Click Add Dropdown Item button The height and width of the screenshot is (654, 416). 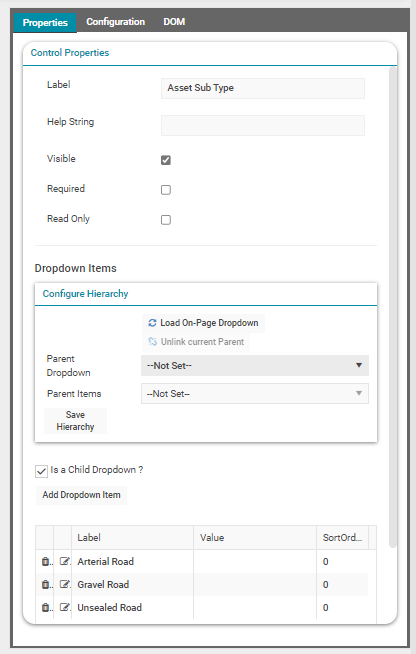point(81,495)
